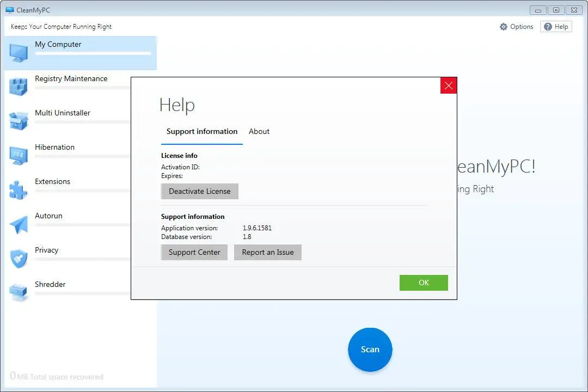Image resolution: width=588 pixels, height=392 pixels.
Task: Click the Options gear icon
Action: [503, 27]
